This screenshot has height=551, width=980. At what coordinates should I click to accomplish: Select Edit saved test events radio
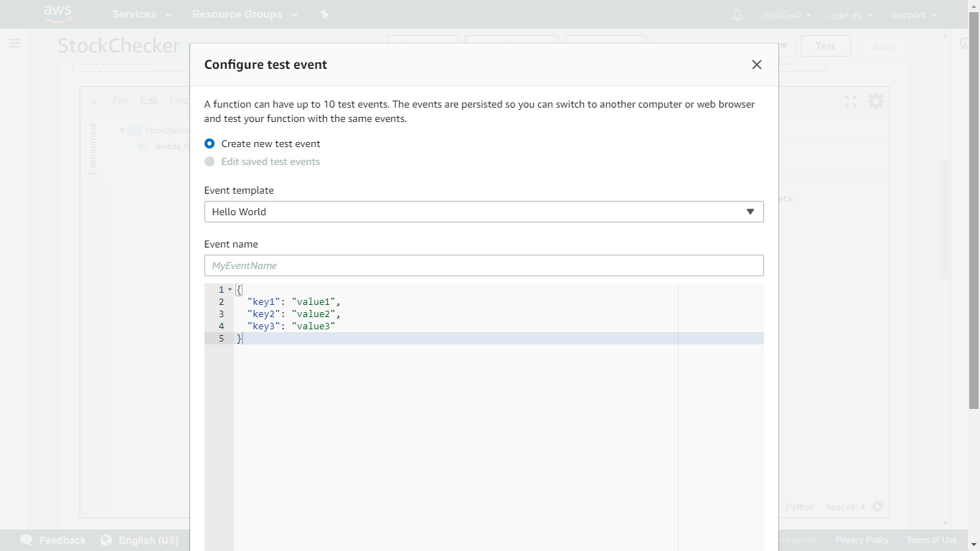(209, 161)
